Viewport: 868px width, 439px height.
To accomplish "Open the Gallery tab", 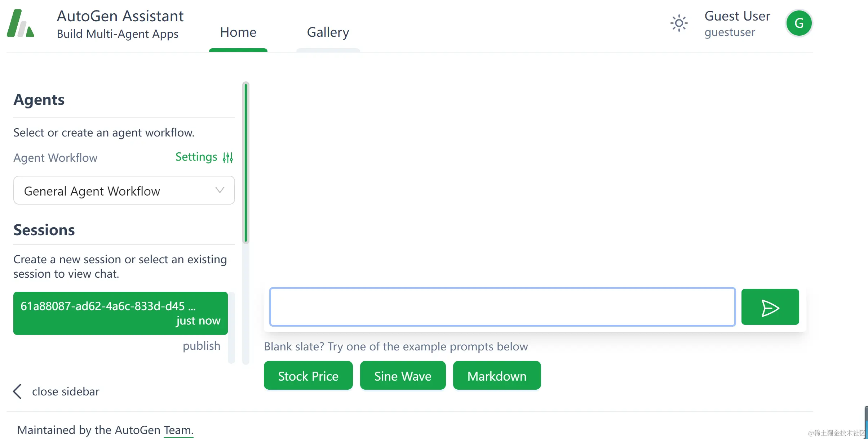I will (328, 32).
